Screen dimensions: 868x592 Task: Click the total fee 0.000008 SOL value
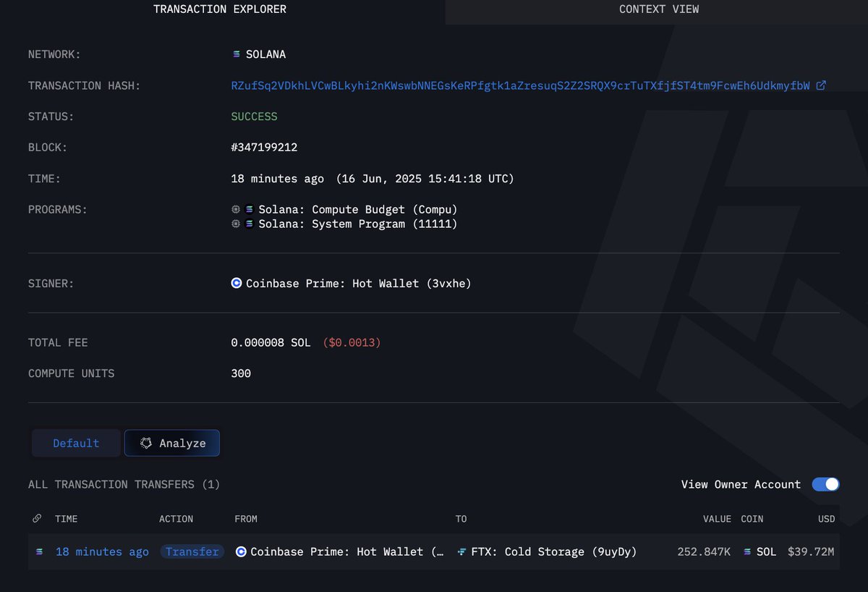(271, 343)
